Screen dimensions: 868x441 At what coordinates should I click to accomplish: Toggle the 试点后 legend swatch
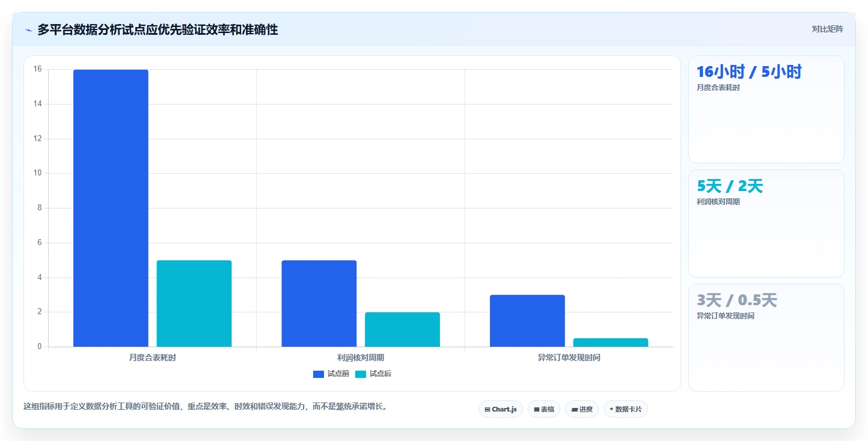[361, 374]
